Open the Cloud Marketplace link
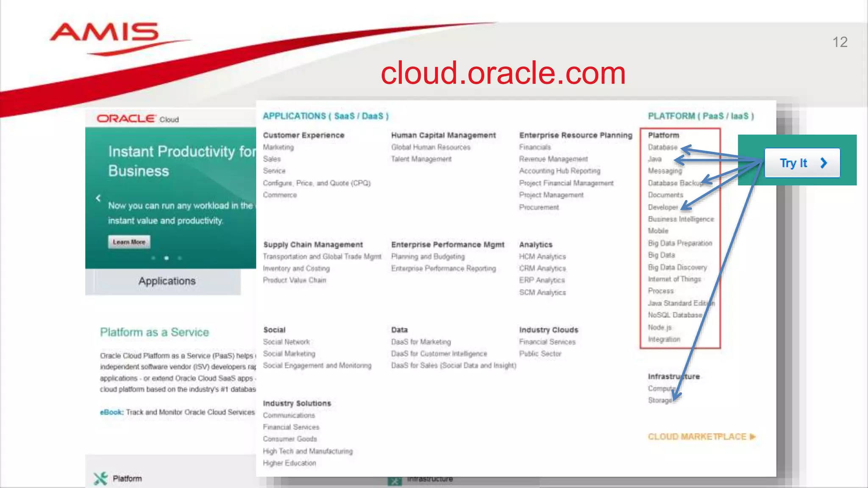Viewport: 868px width, 488px height. coord(697,437)
